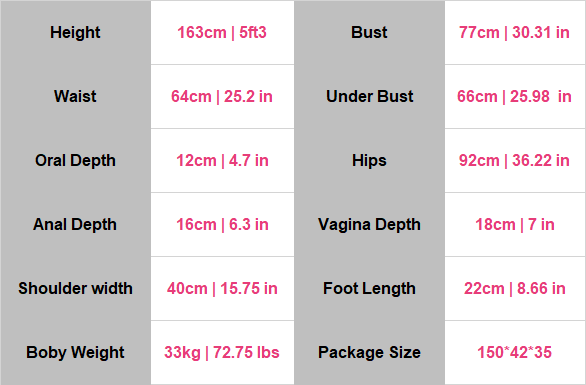Select the 163cm | 5ft3 value
Screen dimensions: 586x385
(x=222, y=33)
